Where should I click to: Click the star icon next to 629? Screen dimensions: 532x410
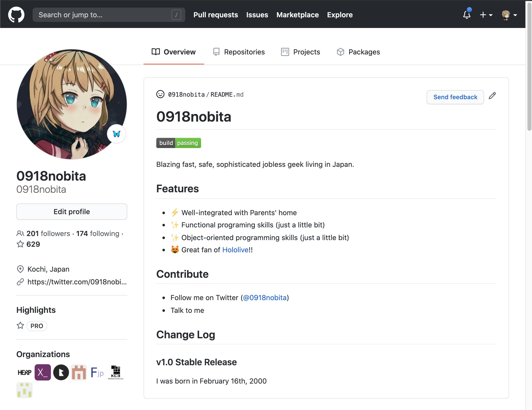point(20,244)
